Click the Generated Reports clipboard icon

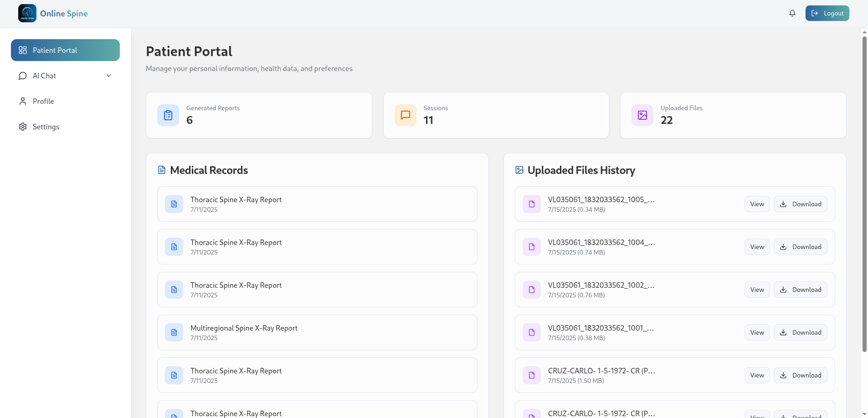(x=168, y=115)
